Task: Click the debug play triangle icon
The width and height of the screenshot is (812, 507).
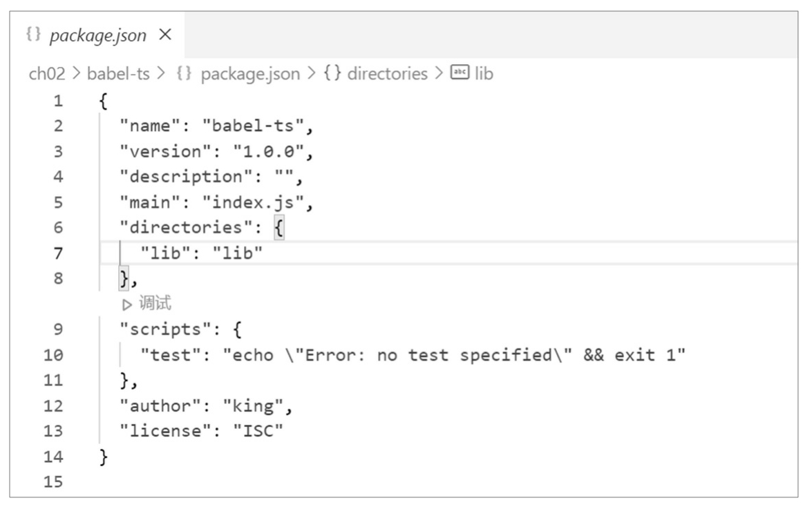Action: click(127, 305)
